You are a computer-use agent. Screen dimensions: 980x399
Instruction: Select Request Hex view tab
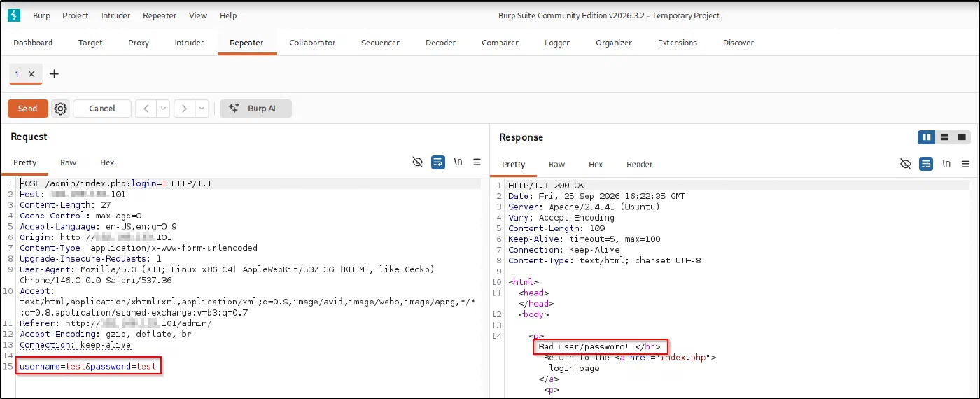pyautogui.click(x=107, y=162)
